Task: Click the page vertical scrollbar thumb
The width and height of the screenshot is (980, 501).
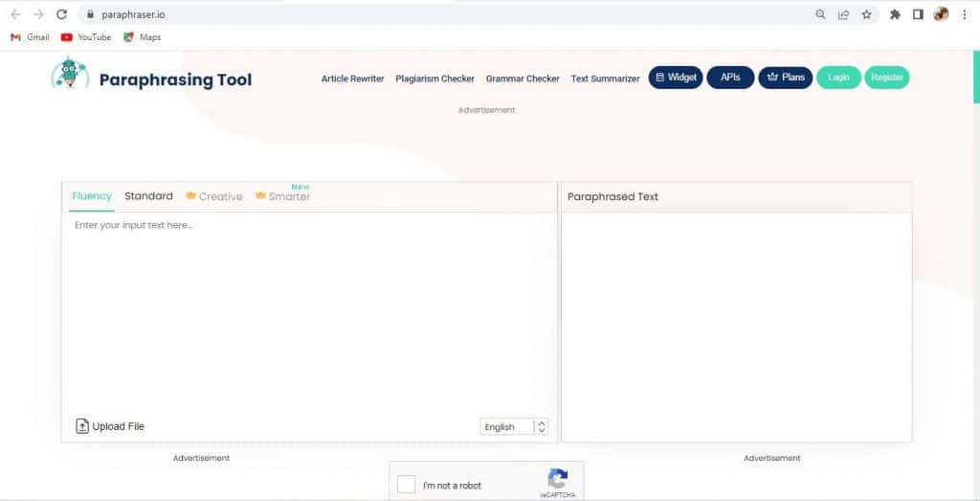Action: (x=976, y=77)
